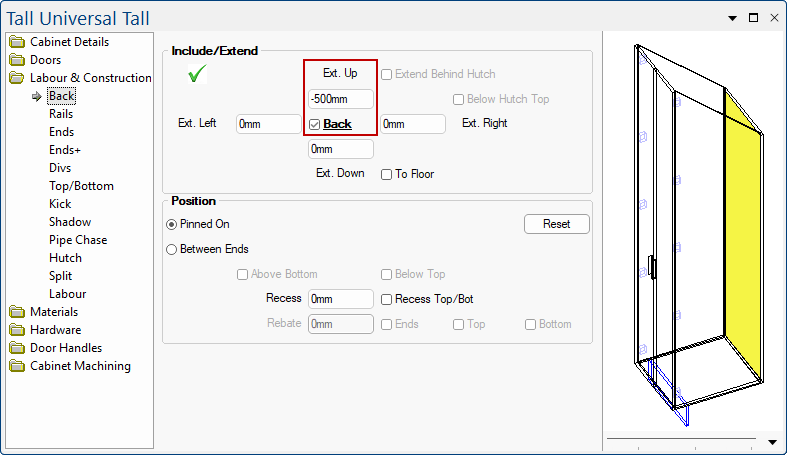Select the Pipe Chase tree item

[78, 240]
